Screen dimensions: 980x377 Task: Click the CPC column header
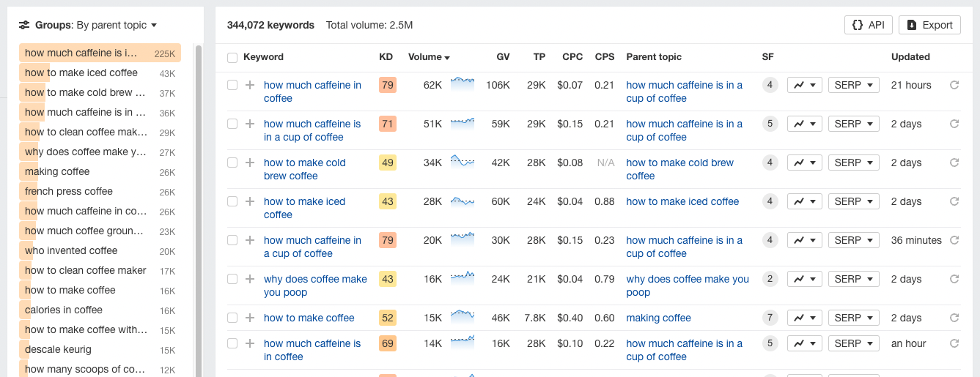[572, 57]
